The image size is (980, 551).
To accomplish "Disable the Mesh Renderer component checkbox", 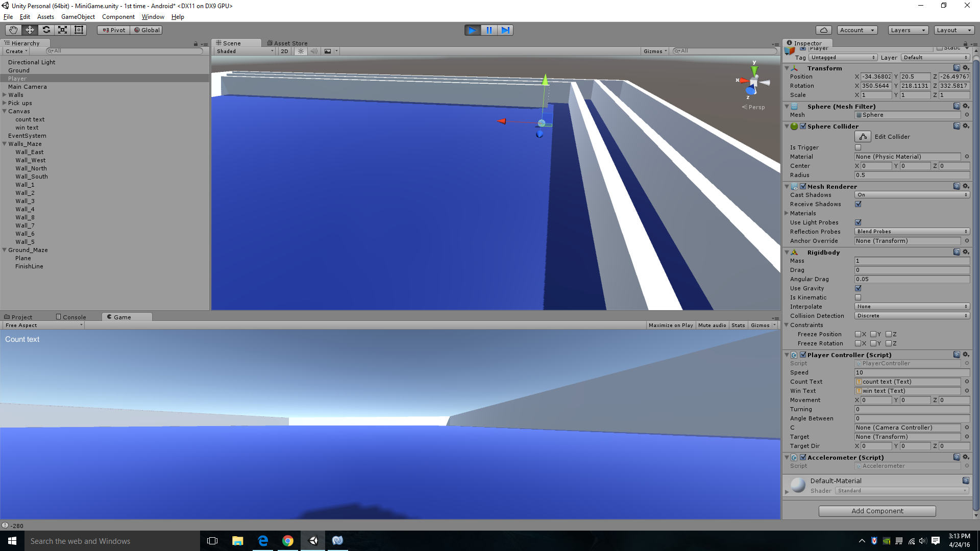I will (x=803, y=186).
